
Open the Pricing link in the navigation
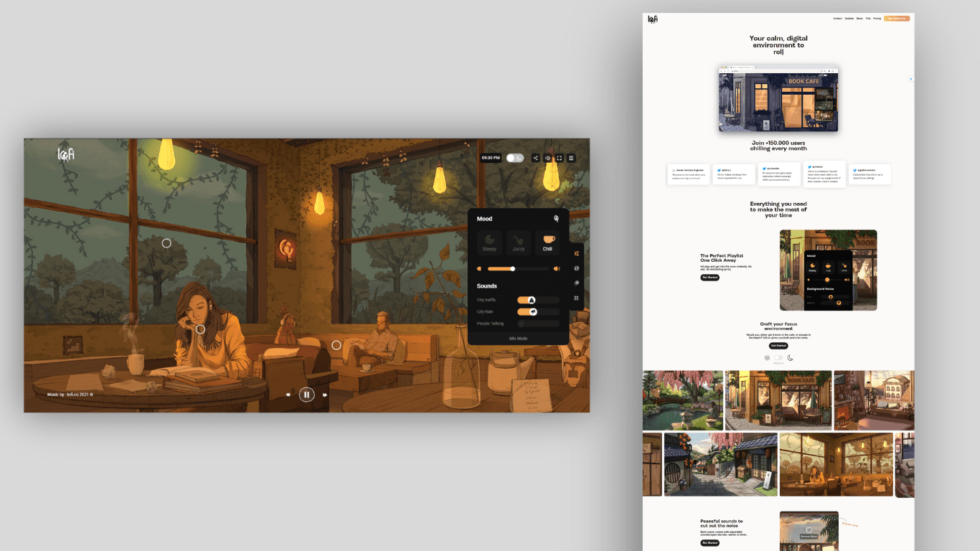point(877,19)
